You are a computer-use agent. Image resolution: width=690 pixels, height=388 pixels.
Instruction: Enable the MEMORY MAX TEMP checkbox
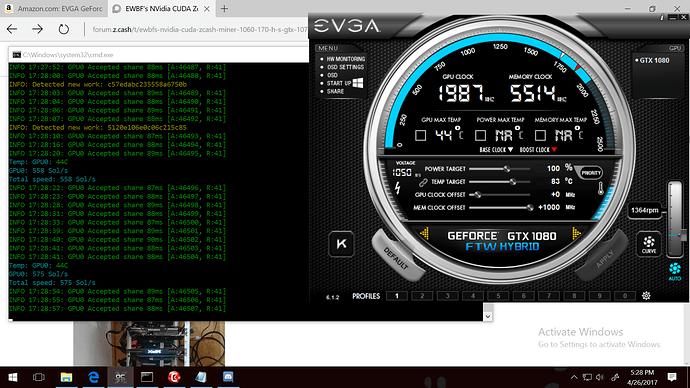pyautogui.click(x=540, y=135)
